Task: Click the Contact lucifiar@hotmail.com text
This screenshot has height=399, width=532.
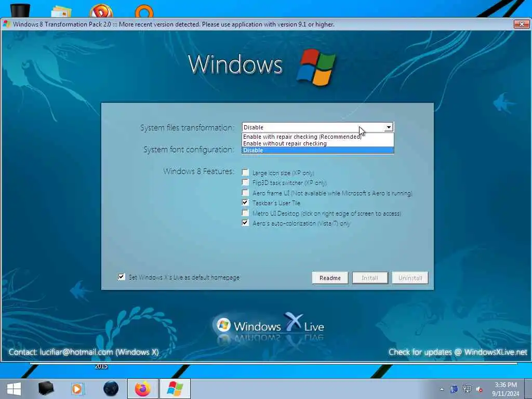Action: point(84,352)
